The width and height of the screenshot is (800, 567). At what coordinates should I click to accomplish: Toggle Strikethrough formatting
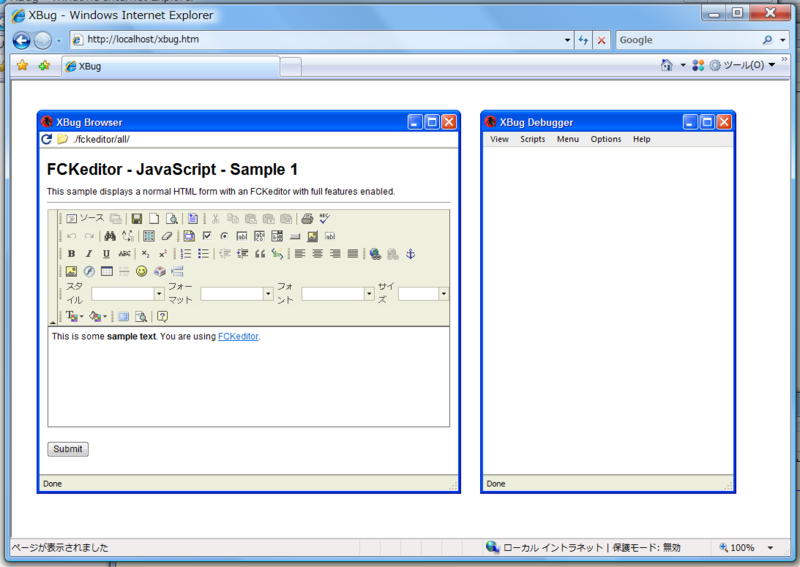(124, 254)
